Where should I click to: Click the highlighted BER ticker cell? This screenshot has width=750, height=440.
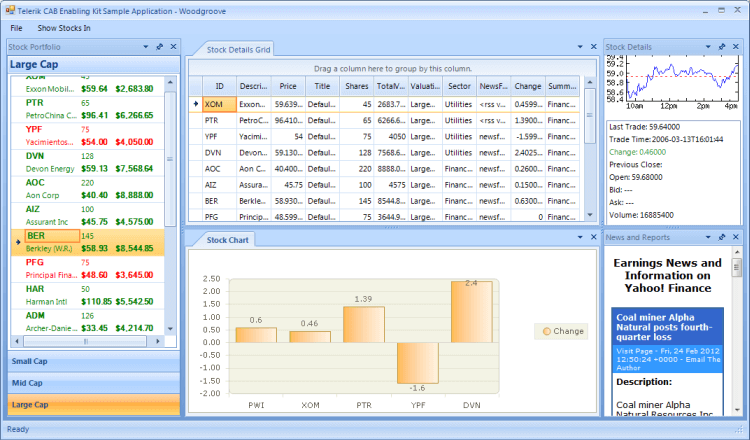(x=52, y=236)
